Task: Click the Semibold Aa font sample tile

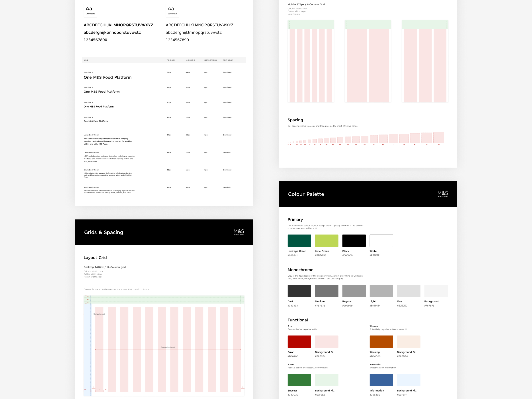Action: click(172, 11)
